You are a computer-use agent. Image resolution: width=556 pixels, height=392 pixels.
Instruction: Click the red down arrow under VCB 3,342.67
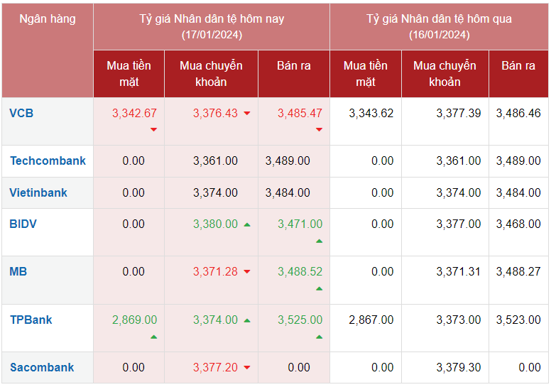(x=153, y=129)
